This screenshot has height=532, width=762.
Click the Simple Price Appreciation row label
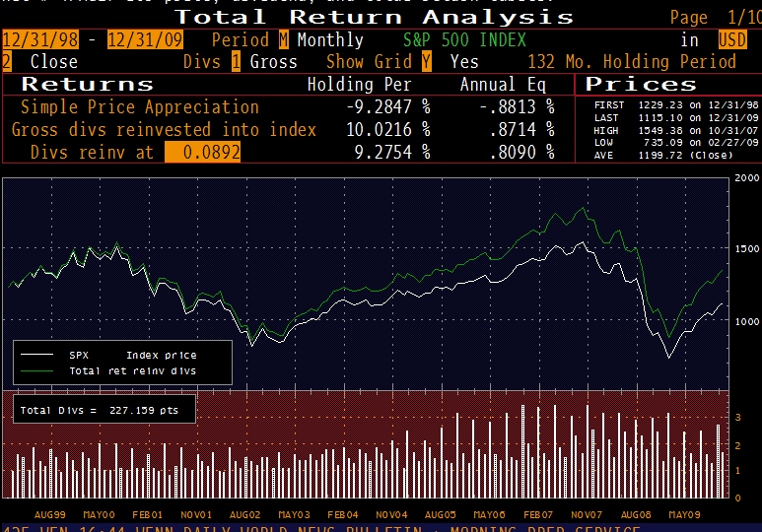[140, 106]
